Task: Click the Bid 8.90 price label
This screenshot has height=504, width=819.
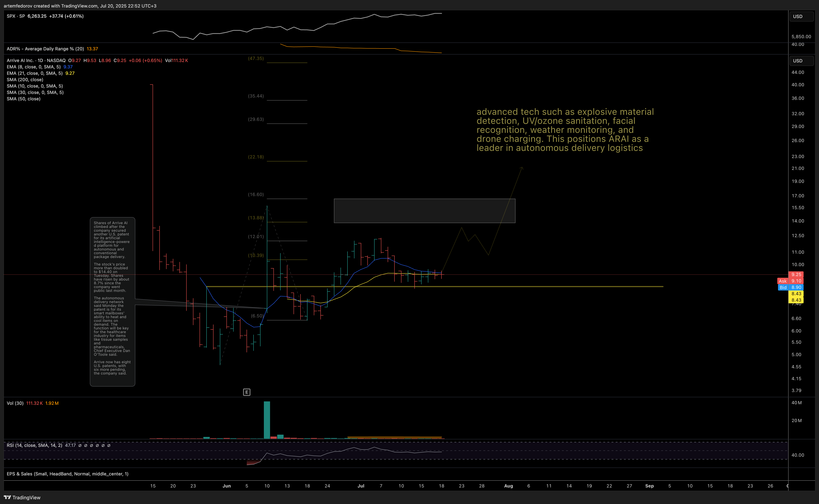Action: [790, 287]
